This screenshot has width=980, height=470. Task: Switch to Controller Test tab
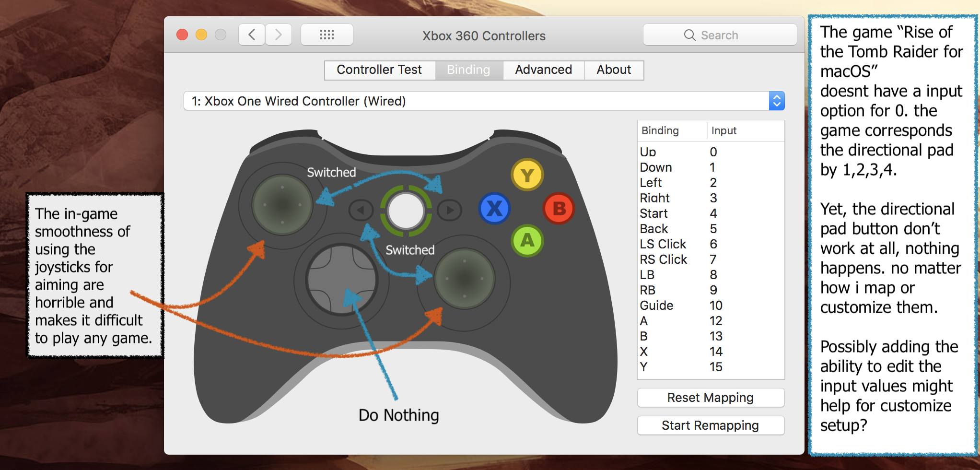click(x=380, y=70)
